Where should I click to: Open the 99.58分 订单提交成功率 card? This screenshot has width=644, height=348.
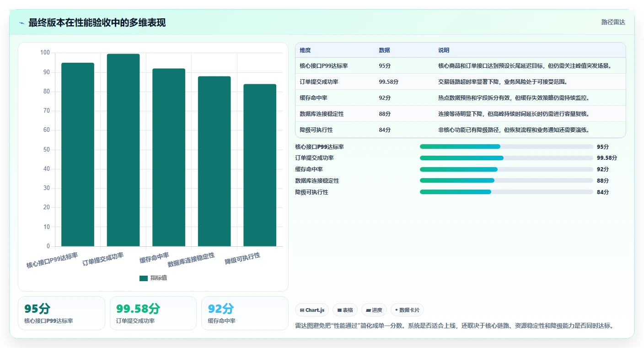click(153, 313)
